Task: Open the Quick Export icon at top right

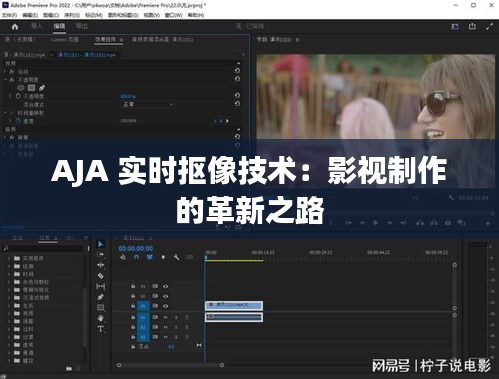Action: (472, 26)
